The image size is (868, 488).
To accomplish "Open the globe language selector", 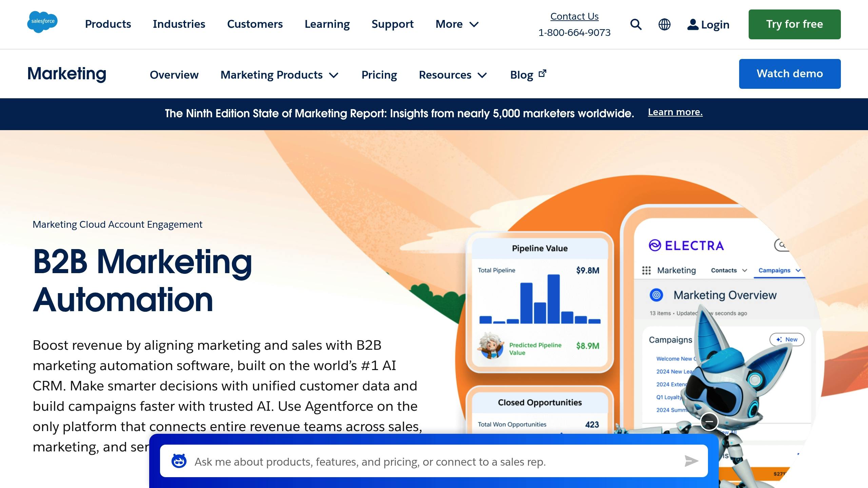I will coord(664,24).
